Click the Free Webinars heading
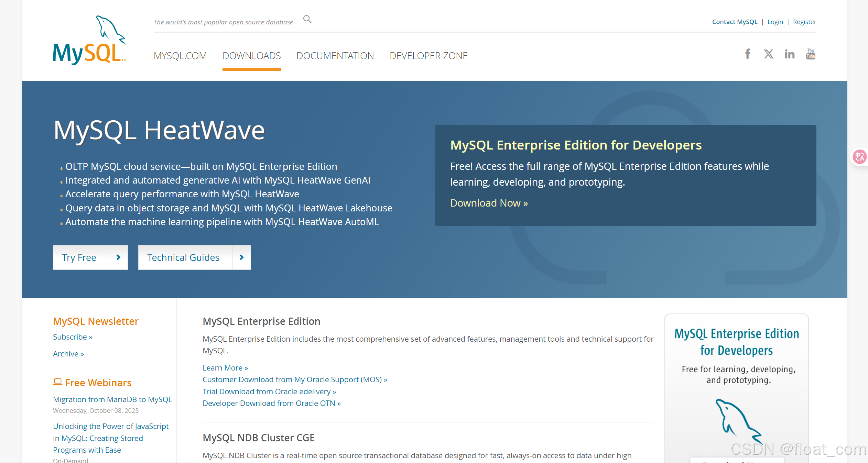 click(98, 383)
